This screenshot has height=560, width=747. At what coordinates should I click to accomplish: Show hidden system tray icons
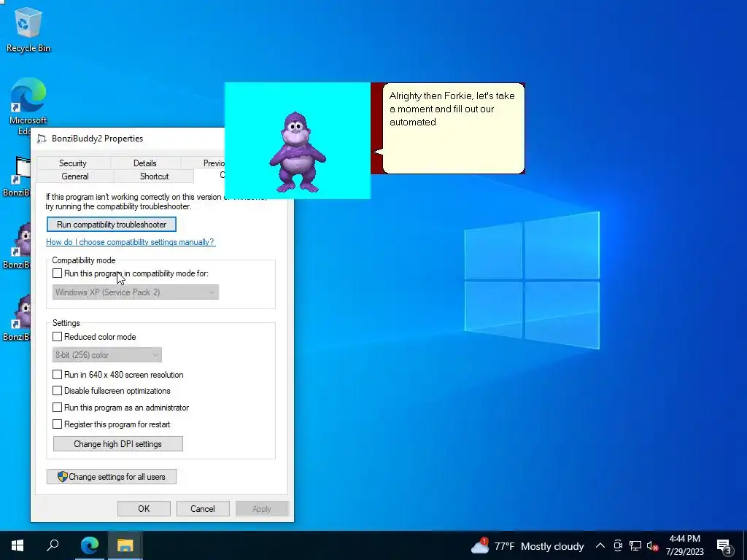point(600,545)
